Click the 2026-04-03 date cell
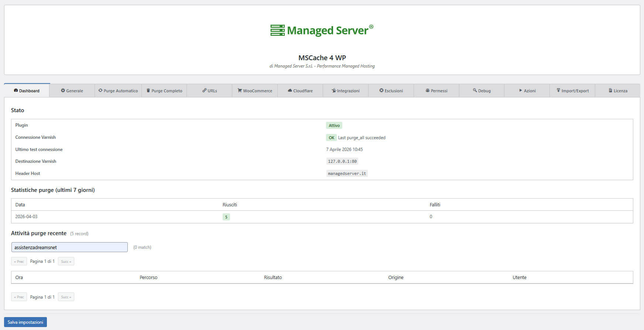This screenshot has height=330, width=644. point(26,217)
